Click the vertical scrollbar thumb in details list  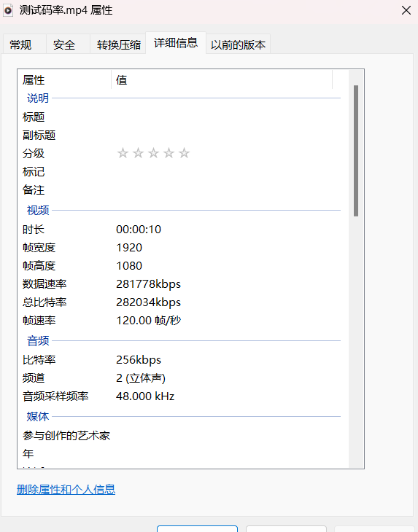click(356, 151)
